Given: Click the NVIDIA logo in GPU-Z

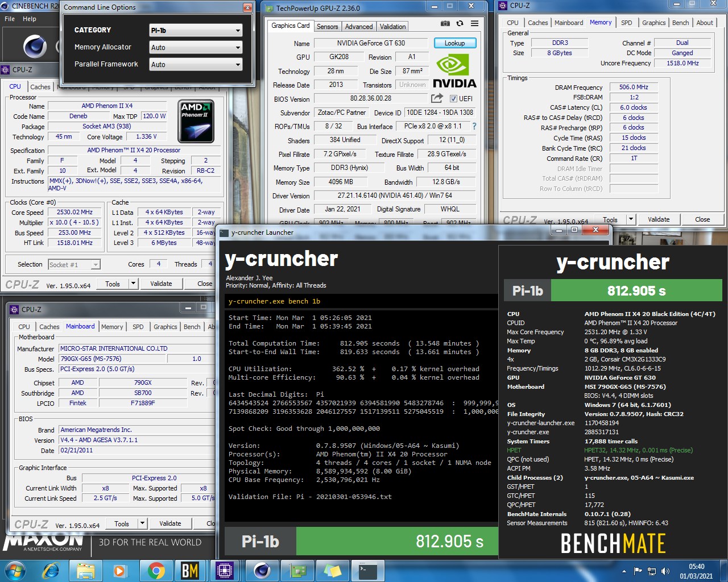Looking at the screenshot, I should tap(454, 71).
